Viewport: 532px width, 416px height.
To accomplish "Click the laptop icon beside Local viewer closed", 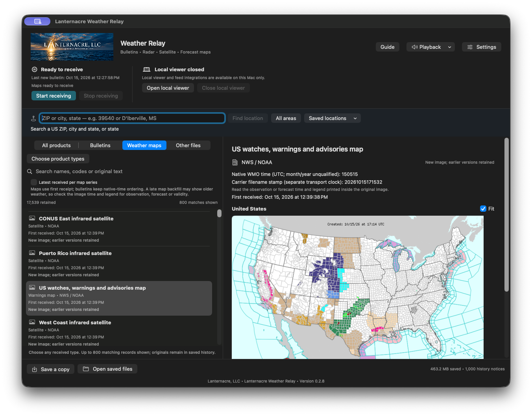I will pyautogui.click(x=147, y=69).
